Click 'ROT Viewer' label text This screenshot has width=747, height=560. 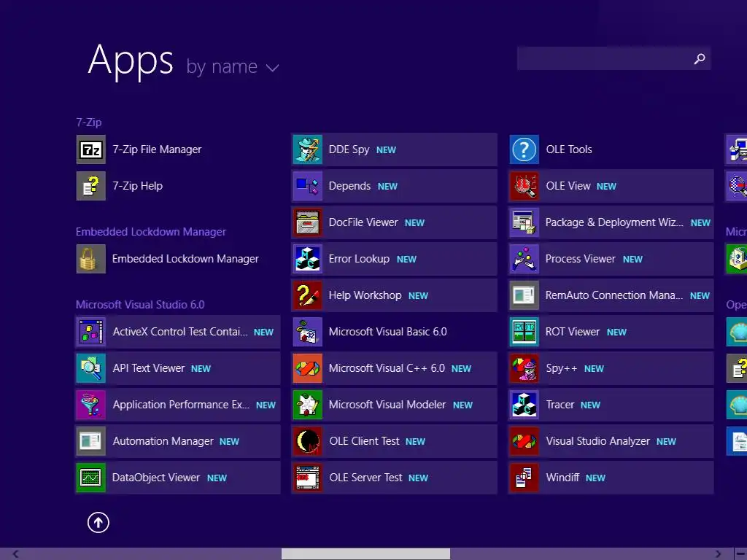[x=573, y=332]
